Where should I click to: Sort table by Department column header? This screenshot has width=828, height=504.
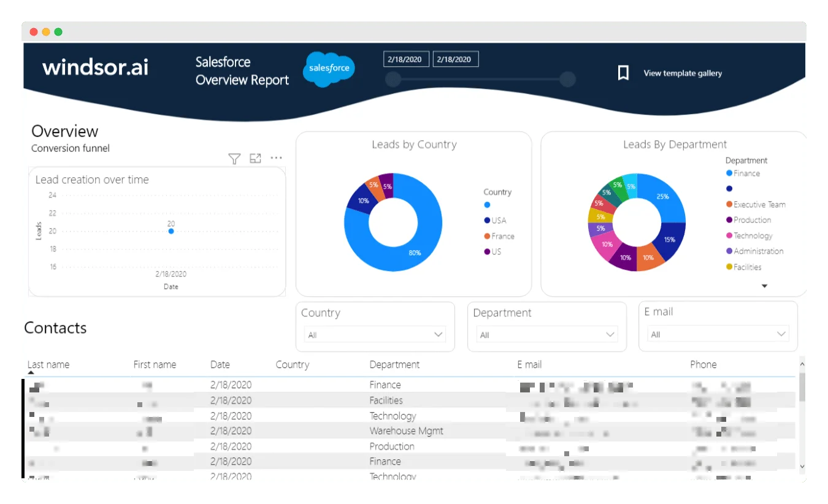tap(394, 364)
